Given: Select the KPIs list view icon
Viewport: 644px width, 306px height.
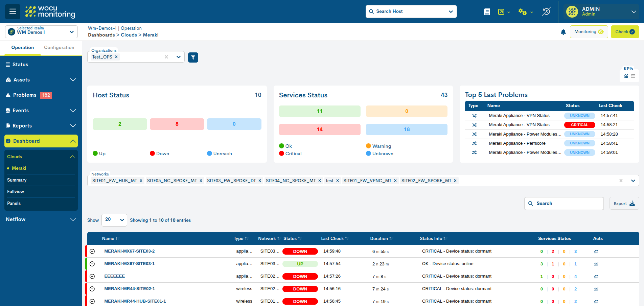Looking at the screenshot, I should (633, 76).
